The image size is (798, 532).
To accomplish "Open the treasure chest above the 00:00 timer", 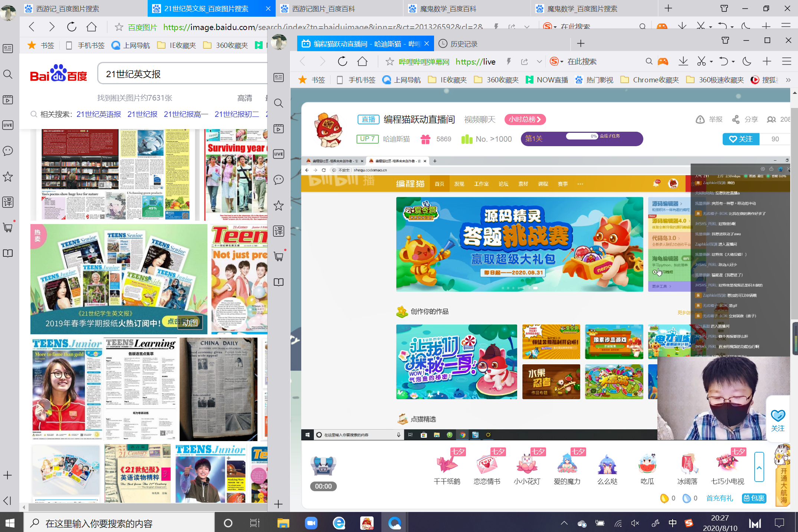I will point(323,465).
